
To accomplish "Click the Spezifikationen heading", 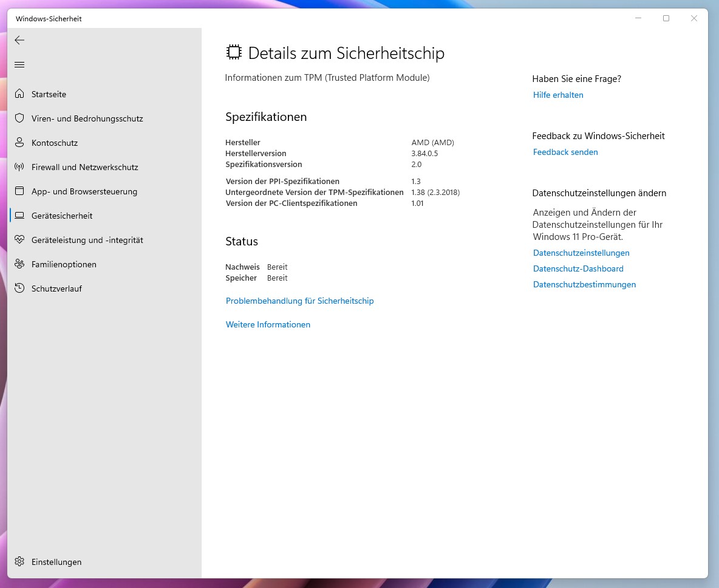I will tap(266, 117).
